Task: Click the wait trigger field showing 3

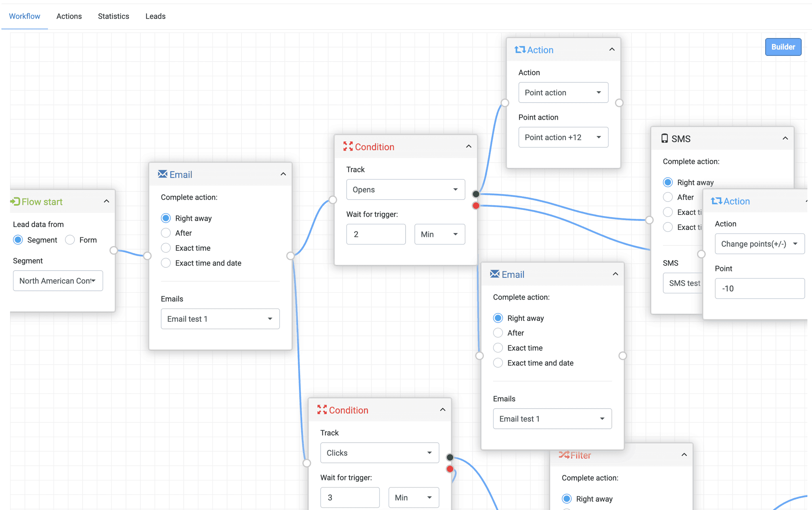Action: tap(350, 497)
